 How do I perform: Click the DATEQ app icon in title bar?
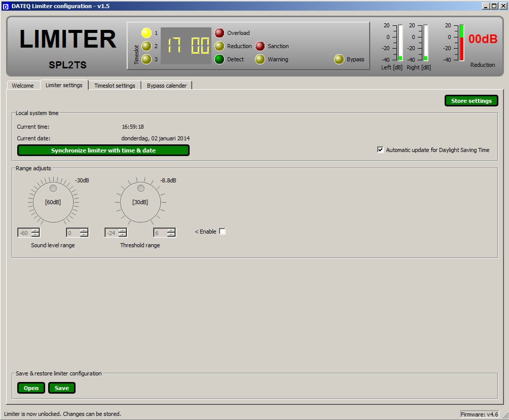pos(6,6)
